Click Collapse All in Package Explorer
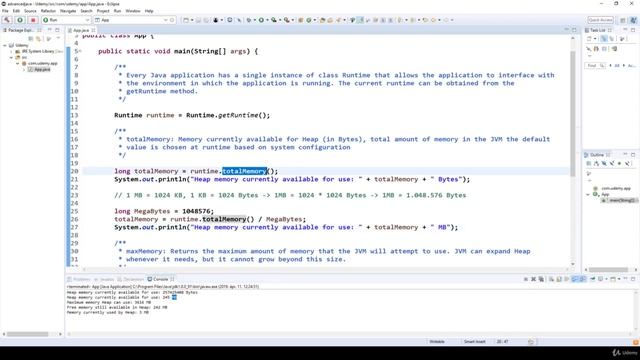 31,39
